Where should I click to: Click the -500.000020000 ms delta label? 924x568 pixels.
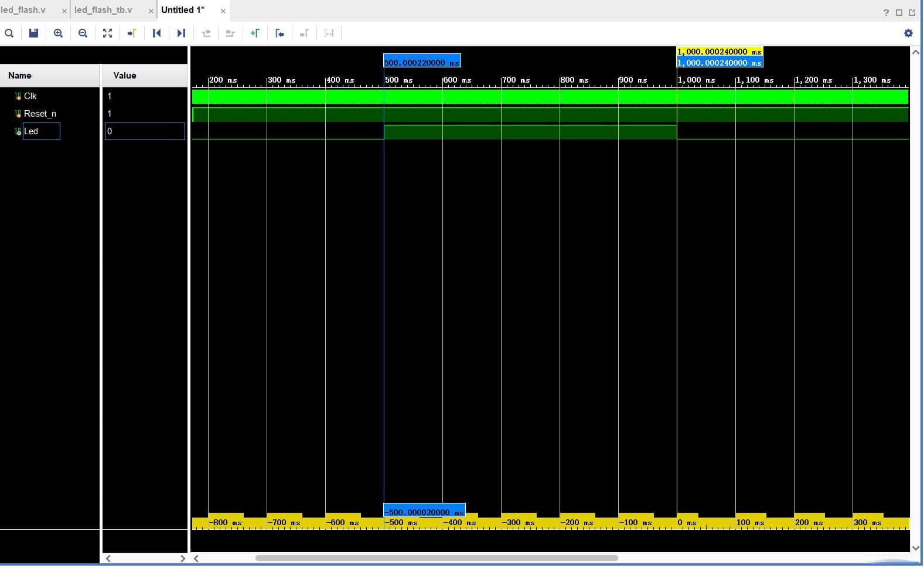pos(424,511)
